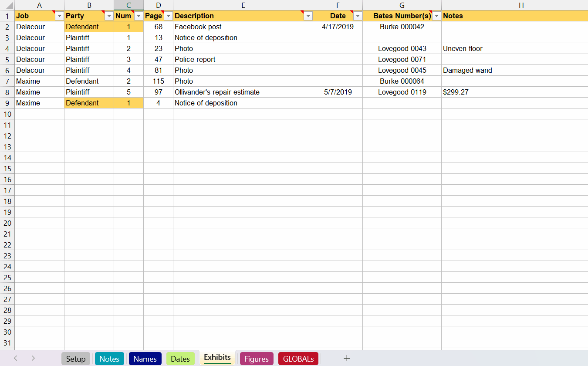Click the next sheet navigation arrow
Image resolution: width=588 pixels, height=366 pixels.
(x=33, y=358)
